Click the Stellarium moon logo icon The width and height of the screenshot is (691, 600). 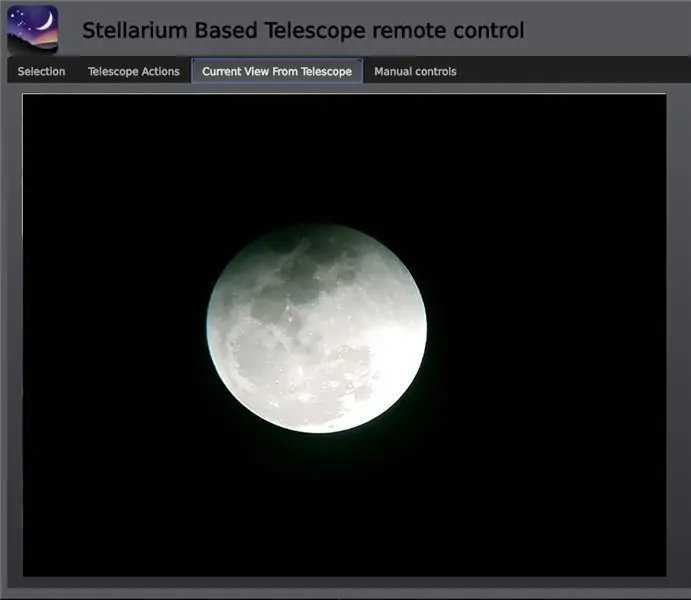(33, 30)
